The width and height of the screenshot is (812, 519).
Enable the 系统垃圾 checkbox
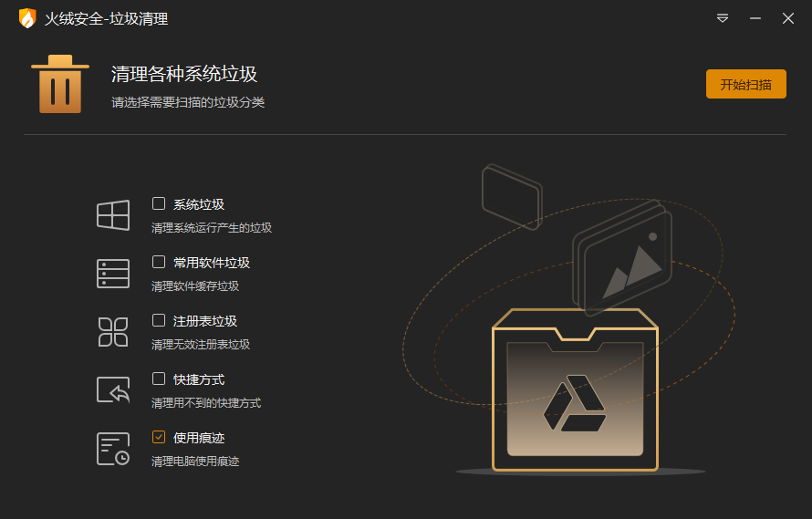click(x=159, y=203)
